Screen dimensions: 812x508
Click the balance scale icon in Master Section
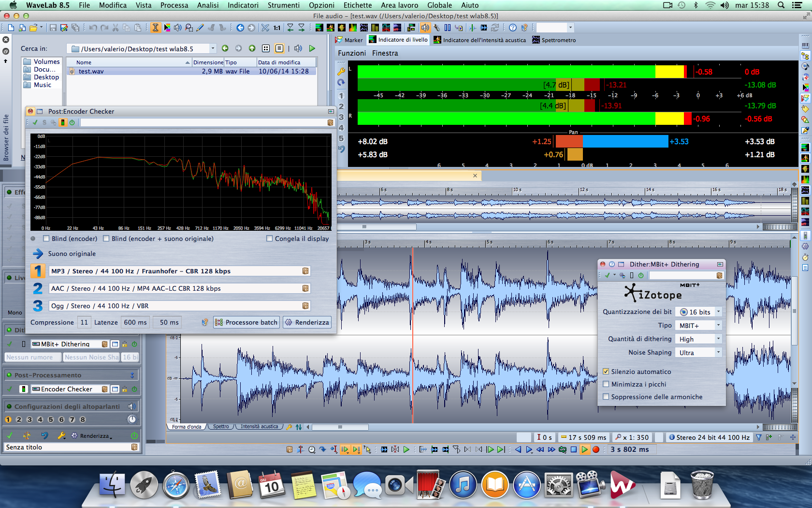coord(27,435)
